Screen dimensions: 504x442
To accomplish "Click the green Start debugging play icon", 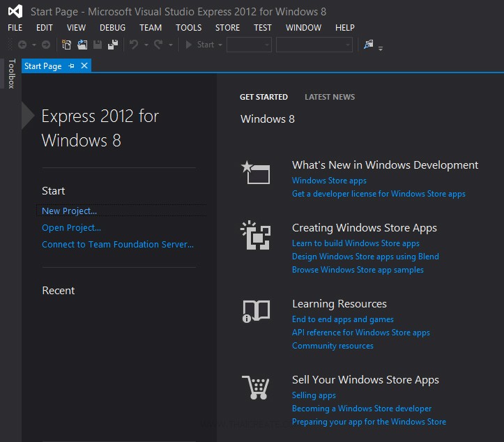I will tap(189, 45).
